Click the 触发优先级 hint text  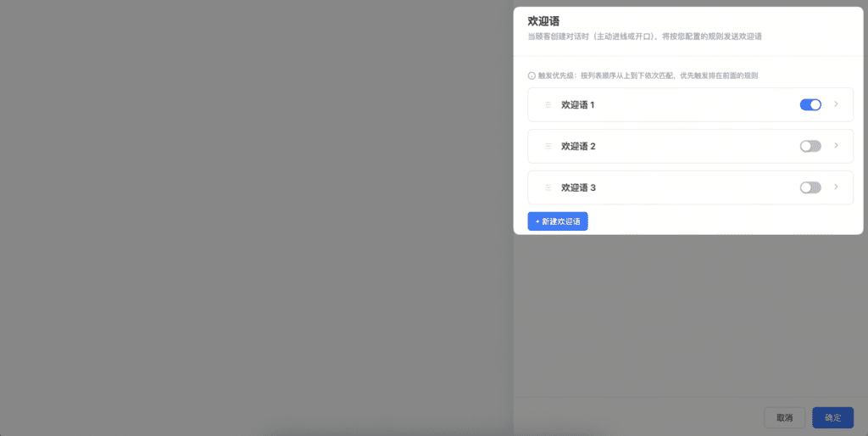(648, 75)
